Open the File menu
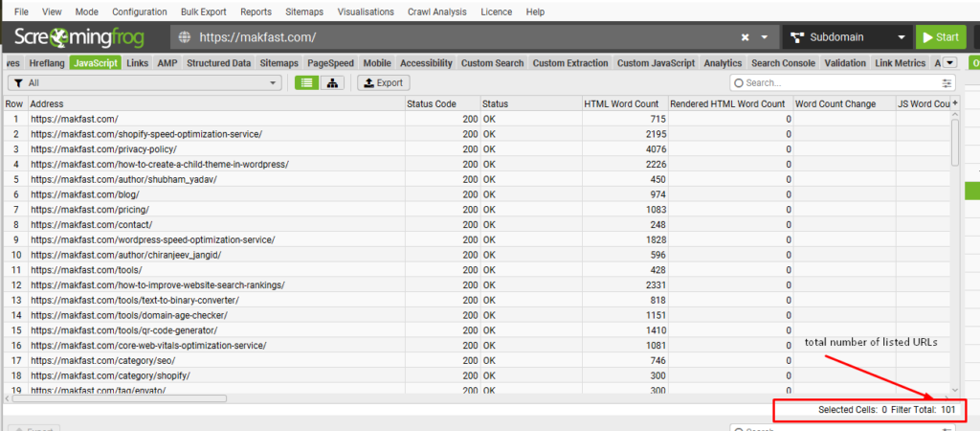 click(21, 11)
